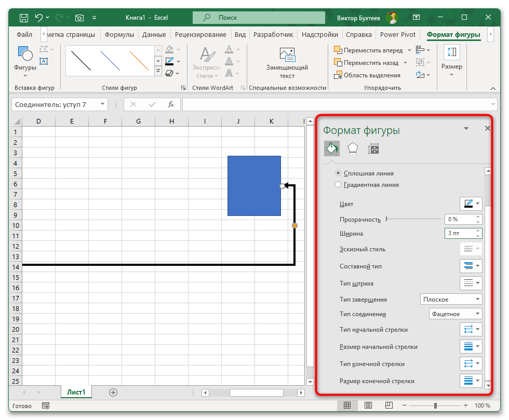Screen dimensions: 509x420
Task: Open Тип соединения dropdown showing Фацетное
Action: 456,314
